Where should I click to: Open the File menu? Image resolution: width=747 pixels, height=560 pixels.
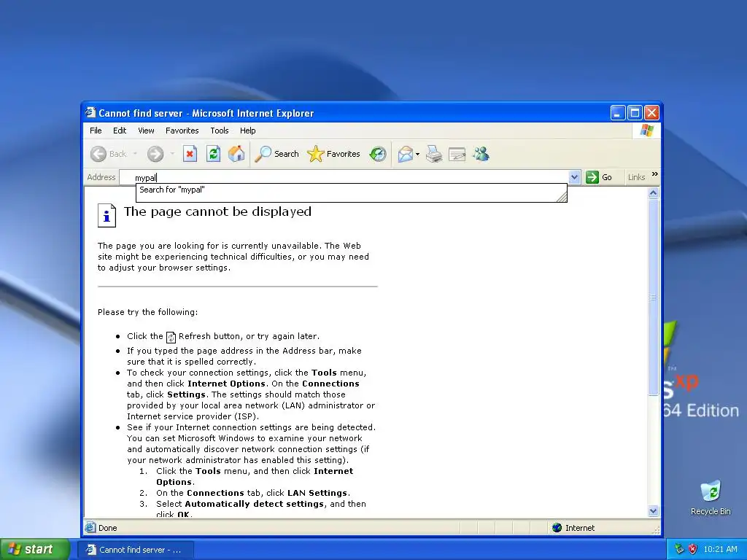pyautogui.click(x=96, y=131)
